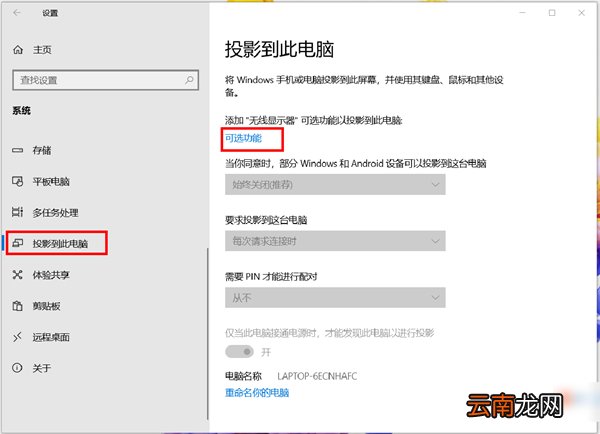Click the 电脑名称 label
Image resolution: width=600 pixels, height=434 pixels.
tap(243, 376)
